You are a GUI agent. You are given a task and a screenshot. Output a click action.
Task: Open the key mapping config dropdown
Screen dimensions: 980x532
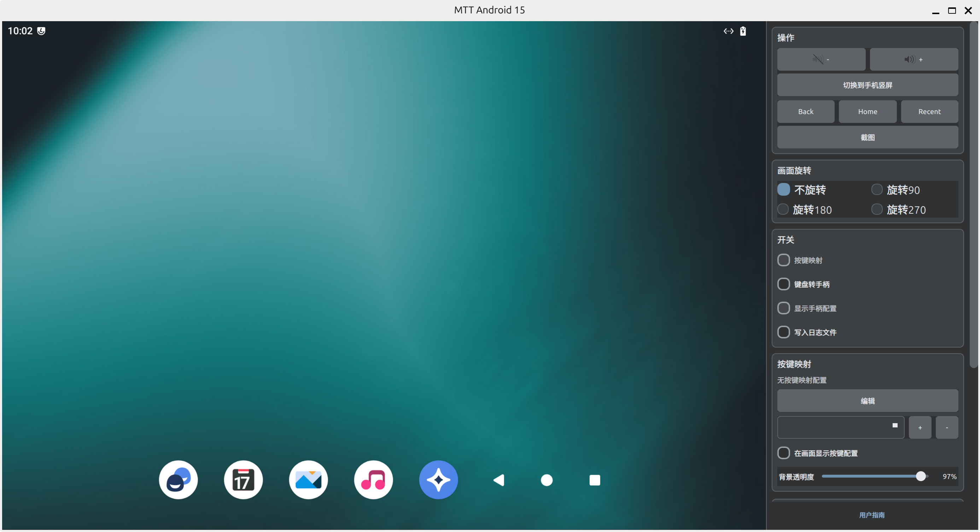[840, 427]
